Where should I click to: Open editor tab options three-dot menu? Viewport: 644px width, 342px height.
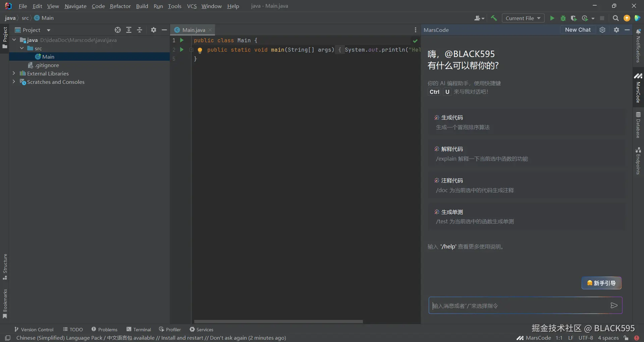415,30
